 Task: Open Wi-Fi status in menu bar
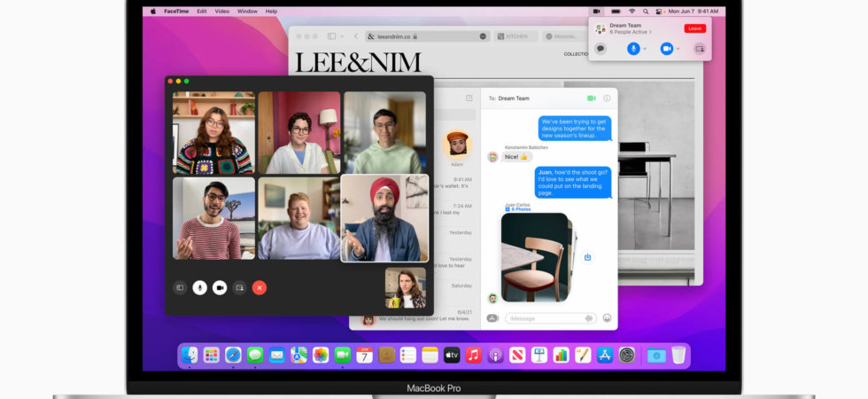point(632,11)
